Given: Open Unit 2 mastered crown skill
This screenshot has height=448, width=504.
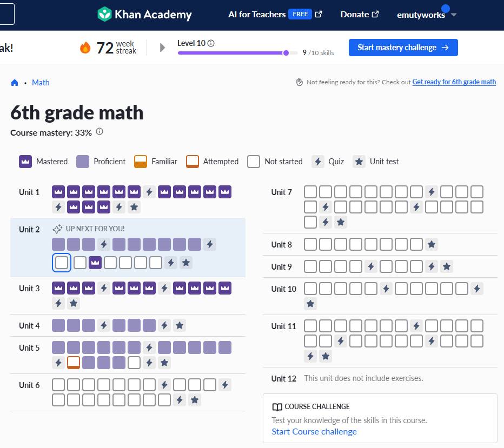Looking at the screenshot, I should (95, 263).
